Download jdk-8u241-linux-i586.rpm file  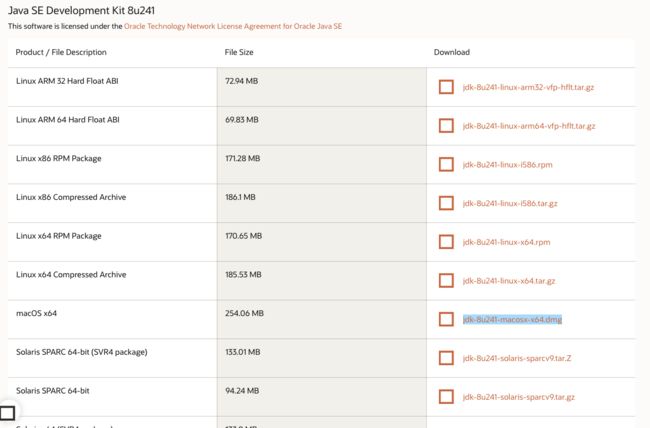coord(507,165)
